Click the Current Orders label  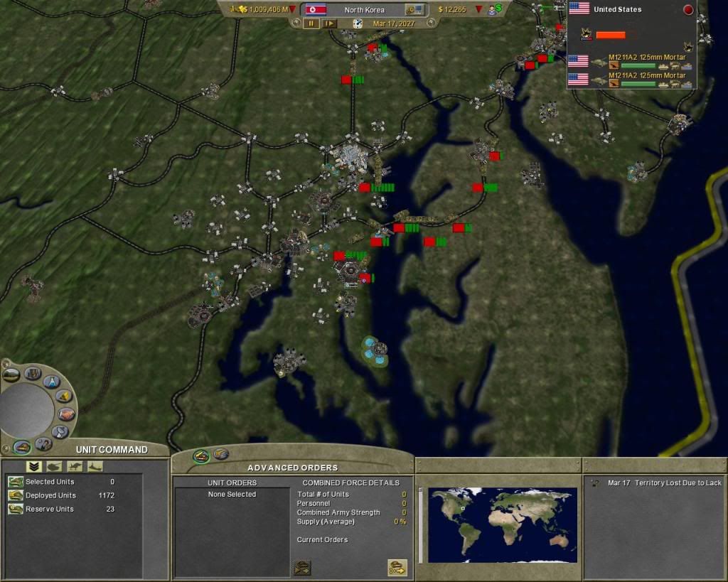pos(322,540)
